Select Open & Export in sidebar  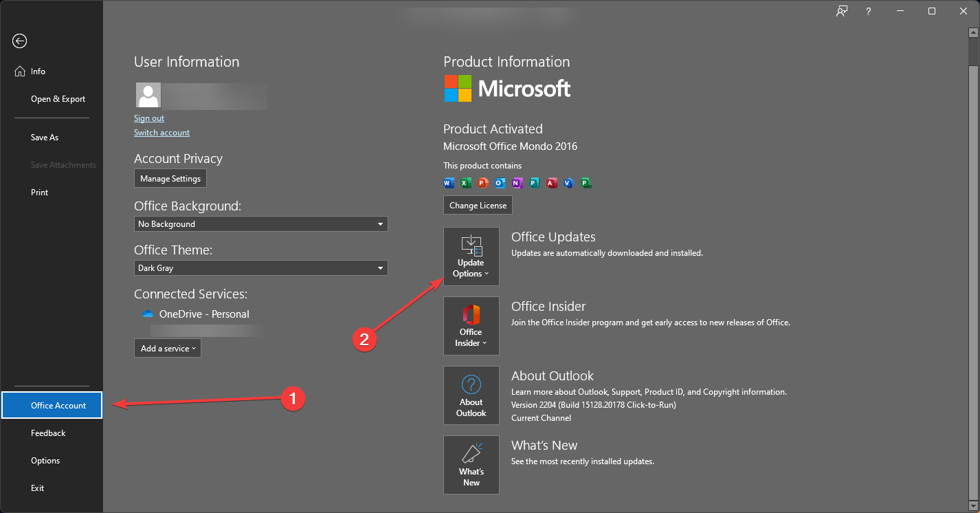[52, 99]
